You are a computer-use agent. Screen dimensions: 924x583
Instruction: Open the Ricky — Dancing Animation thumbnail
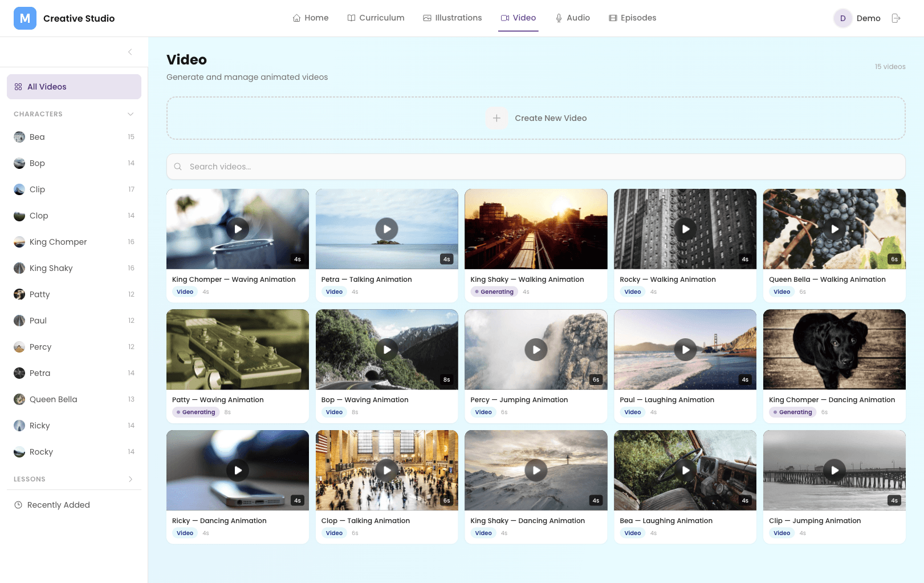click(238, 470)
